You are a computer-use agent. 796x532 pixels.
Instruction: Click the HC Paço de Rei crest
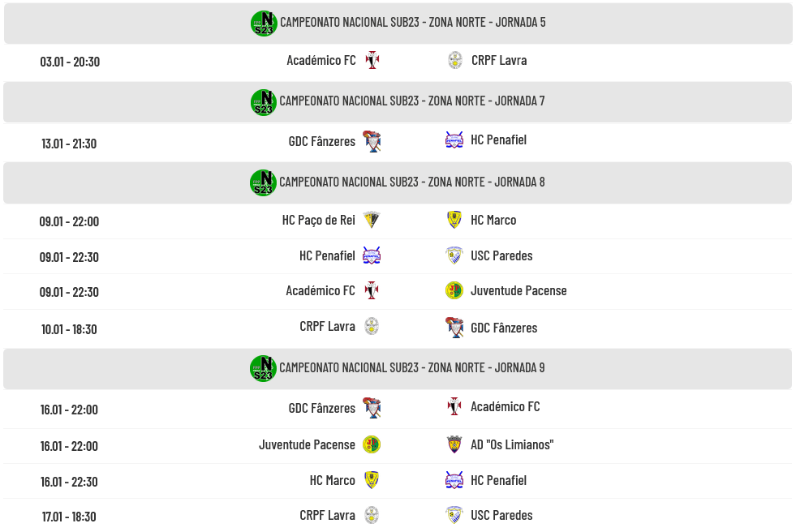[372, 220]
